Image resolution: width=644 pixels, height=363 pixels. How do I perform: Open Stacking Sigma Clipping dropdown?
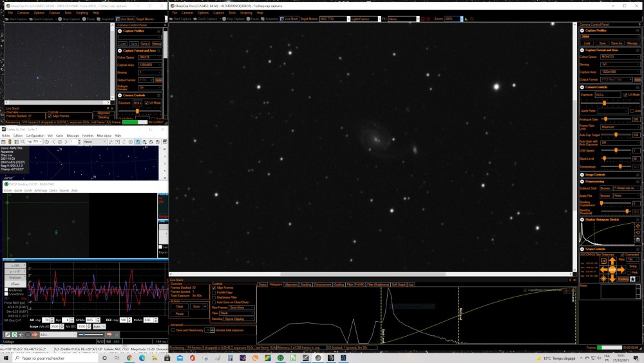tap(239, 319)
